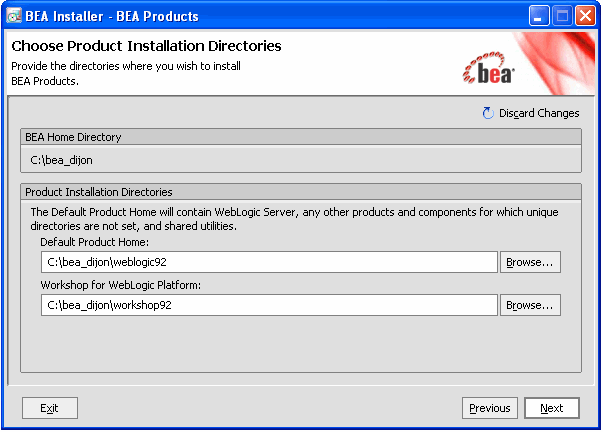Select the C:\bea_dijon home directory text

62,160
